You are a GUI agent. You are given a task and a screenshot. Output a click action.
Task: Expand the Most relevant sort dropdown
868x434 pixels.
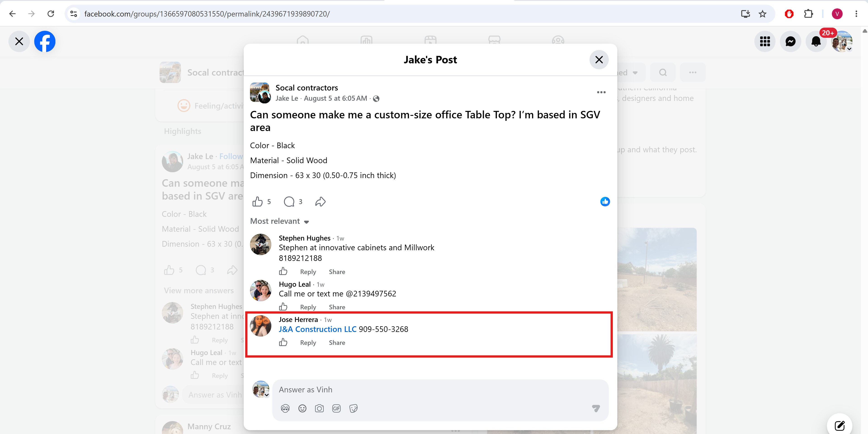(279, 221)
